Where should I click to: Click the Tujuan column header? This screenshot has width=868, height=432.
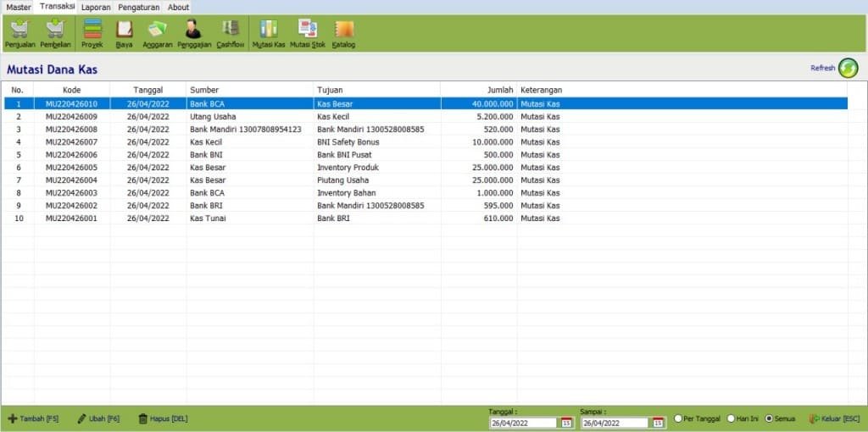click(x=377, y=90)
